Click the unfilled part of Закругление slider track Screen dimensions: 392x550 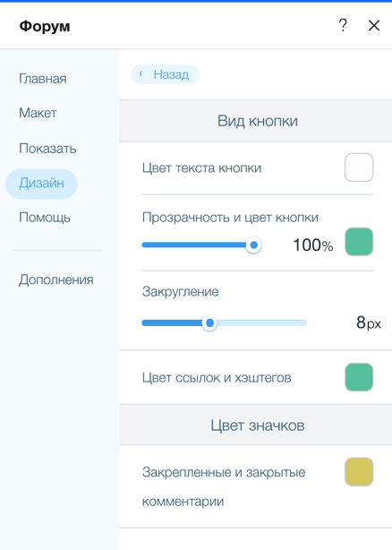[x=261, y=322]
